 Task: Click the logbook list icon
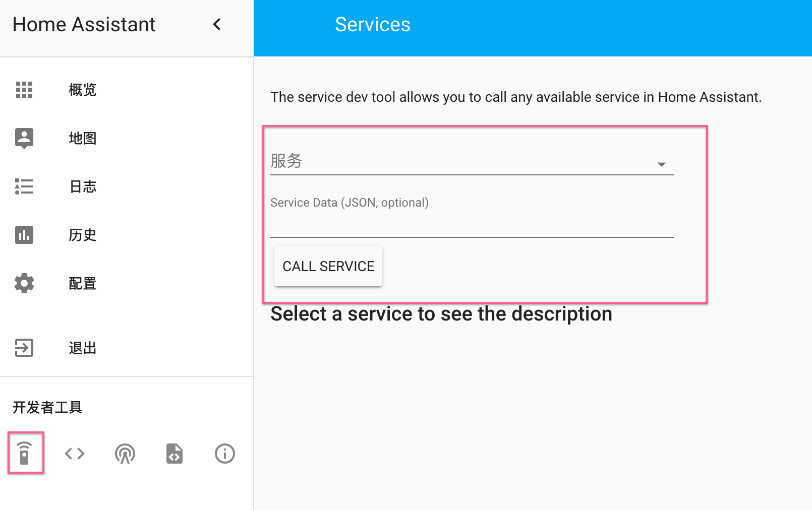24,186
